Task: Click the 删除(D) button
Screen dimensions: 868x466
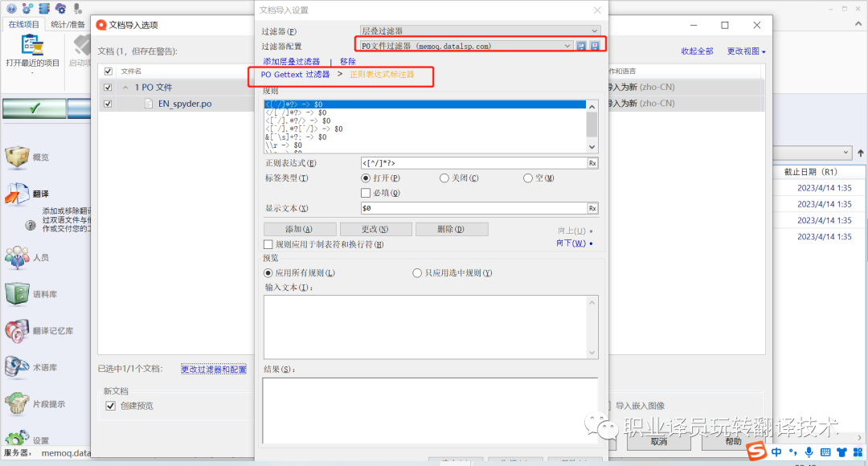Action: 451,229
